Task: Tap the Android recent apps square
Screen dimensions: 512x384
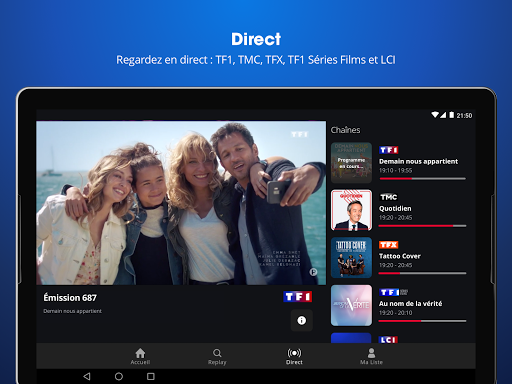Action: pos(151,376)
